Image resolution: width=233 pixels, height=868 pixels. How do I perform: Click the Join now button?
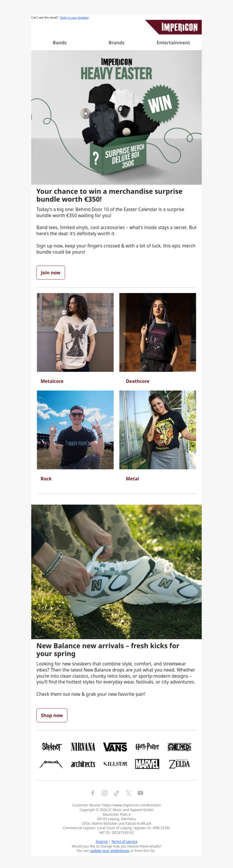click(51, 273)
